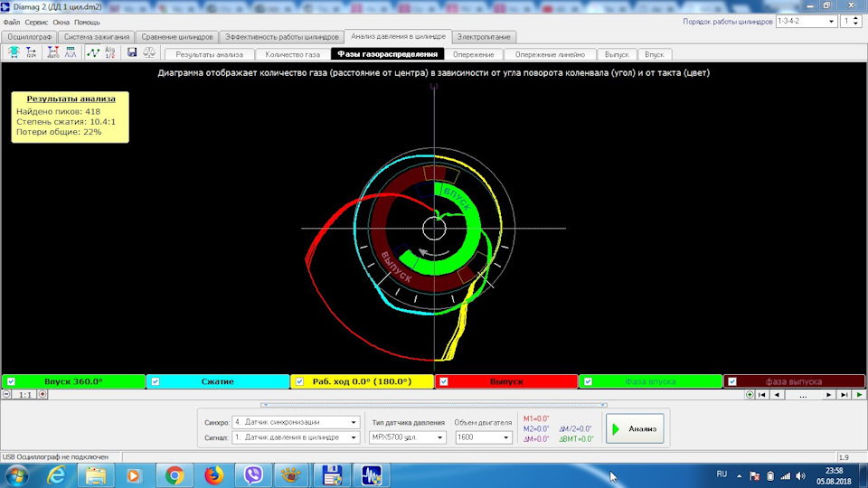Show hidden tray icons arrow
The height and width of the screenshot is (488, 868).
pyautogui.click(x=739, y=476)
